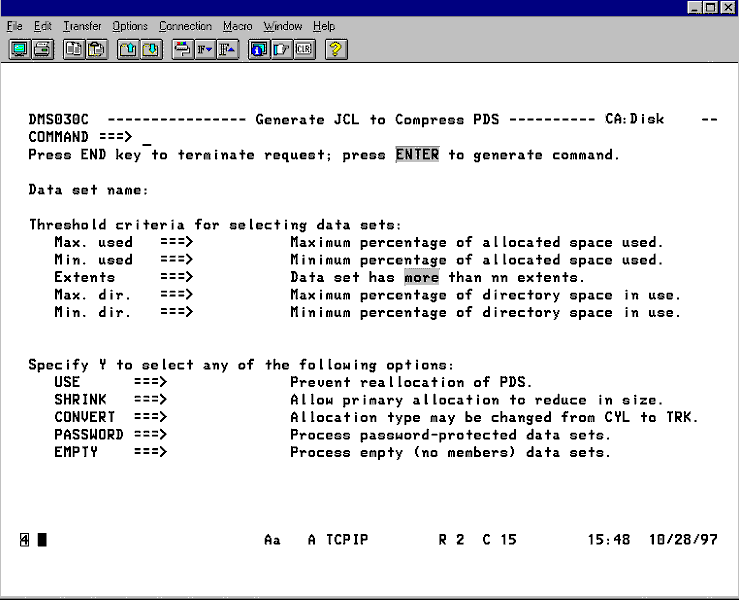Click the Max. dir. value field
The width and height of the screenshot is (739, 600).
pos(239,295)
